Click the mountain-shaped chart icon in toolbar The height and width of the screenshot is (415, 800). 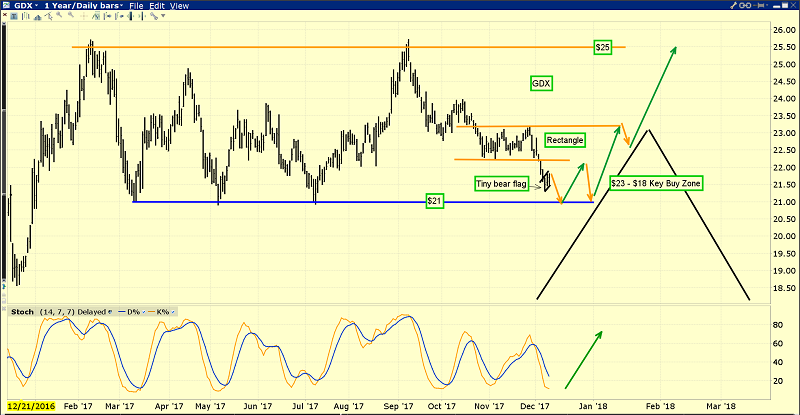[x=37, y=17]
